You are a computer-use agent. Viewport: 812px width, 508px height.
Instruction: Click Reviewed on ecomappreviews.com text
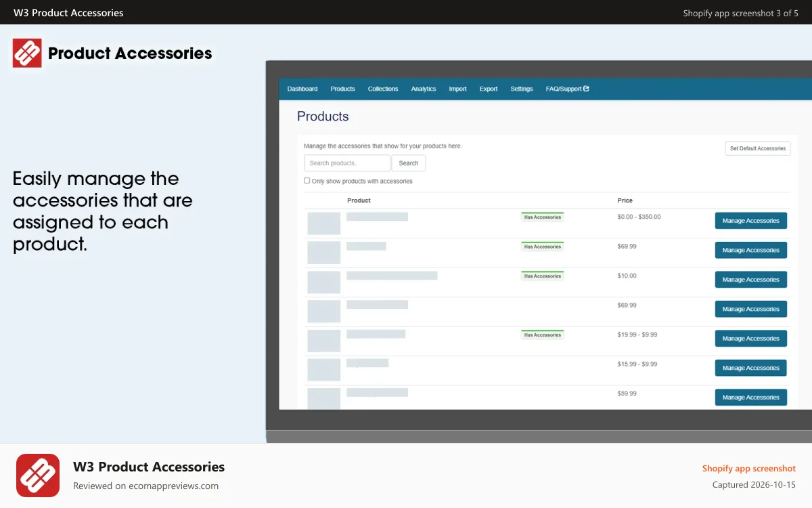pos(145,486)
